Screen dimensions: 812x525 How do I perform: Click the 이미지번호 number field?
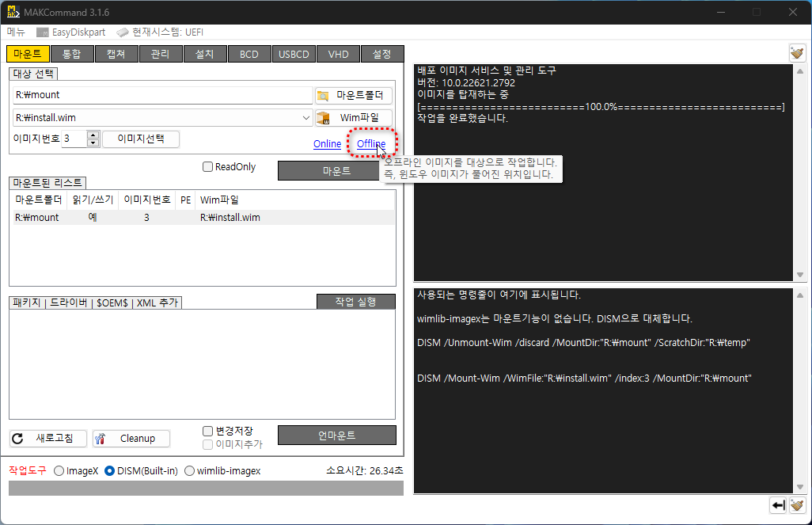click(74, 139)
